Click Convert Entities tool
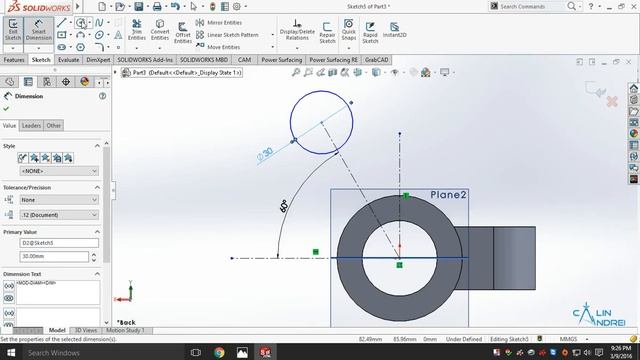The height and width of the screenshot is (360, 640). tap(160, 29)
